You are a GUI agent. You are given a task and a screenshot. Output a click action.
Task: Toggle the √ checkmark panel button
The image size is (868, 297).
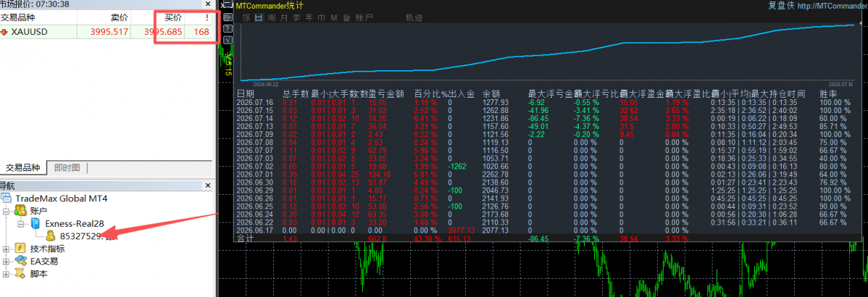227,40
